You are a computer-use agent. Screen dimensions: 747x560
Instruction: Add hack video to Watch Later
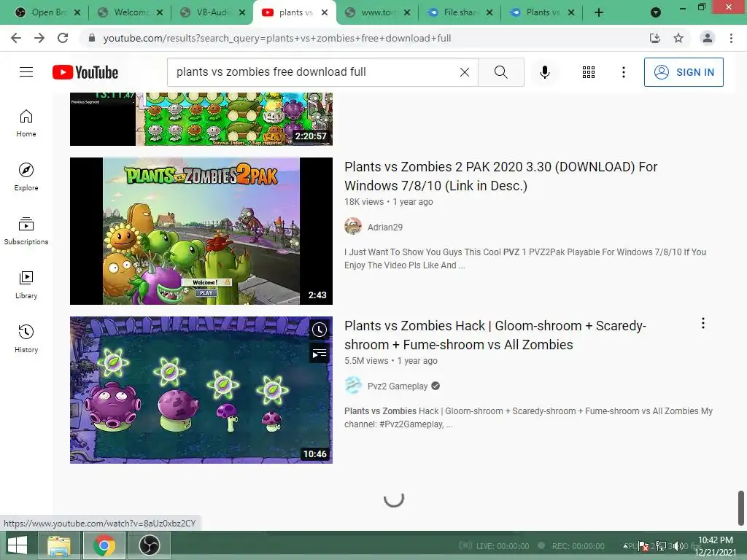320,330
